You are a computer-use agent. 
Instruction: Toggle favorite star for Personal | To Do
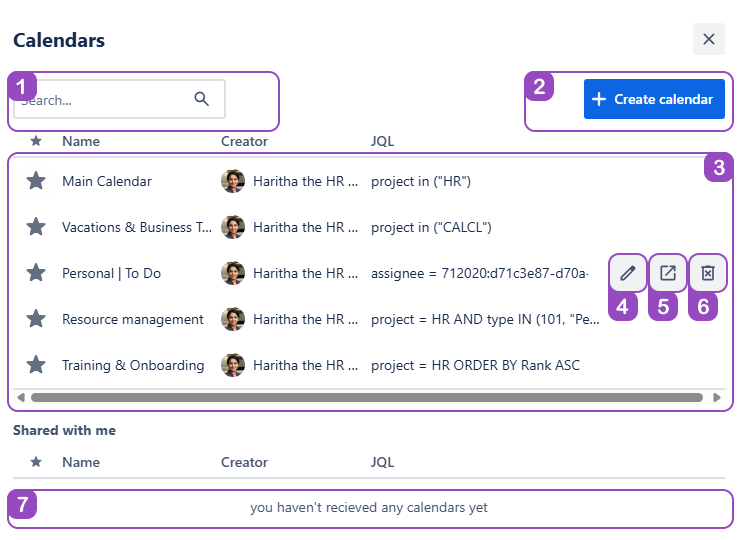click(x=36, y=273)
